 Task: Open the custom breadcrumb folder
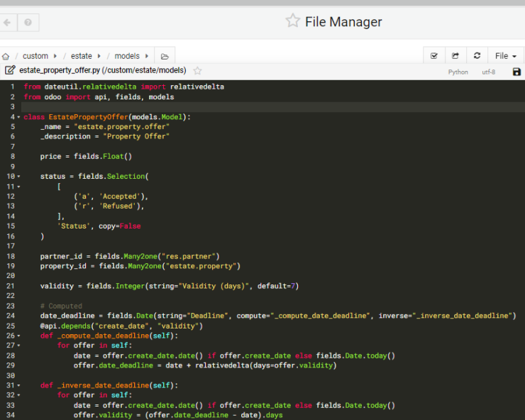coord(35,56)
